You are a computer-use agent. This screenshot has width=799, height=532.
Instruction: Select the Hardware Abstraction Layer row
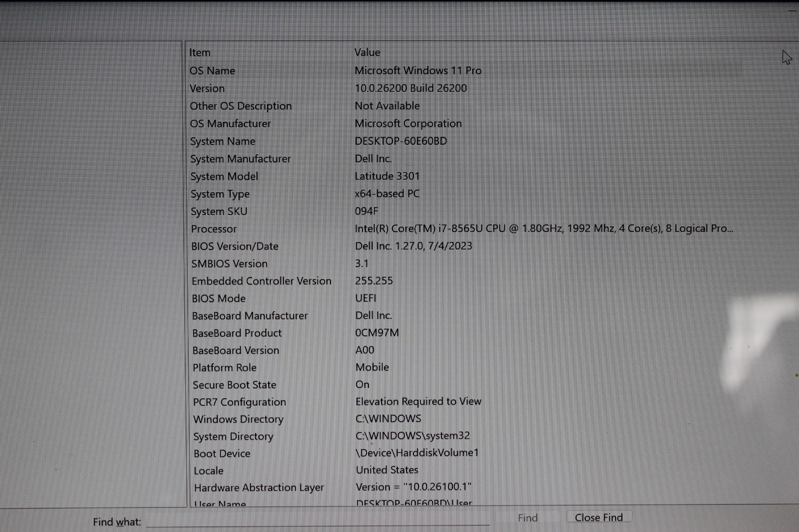pos(259,488)
